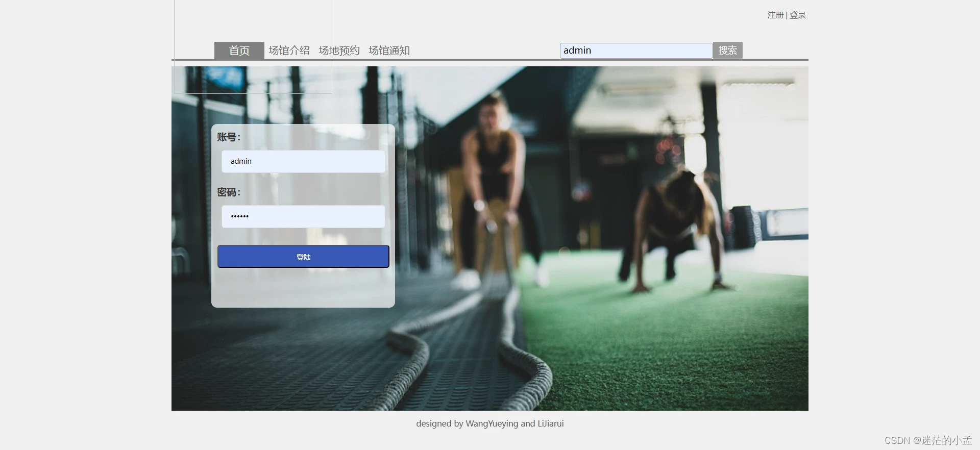Viewport: 980px width, 450px height.
Task: Open the 注册 register link
Action: tap(775, 15)
